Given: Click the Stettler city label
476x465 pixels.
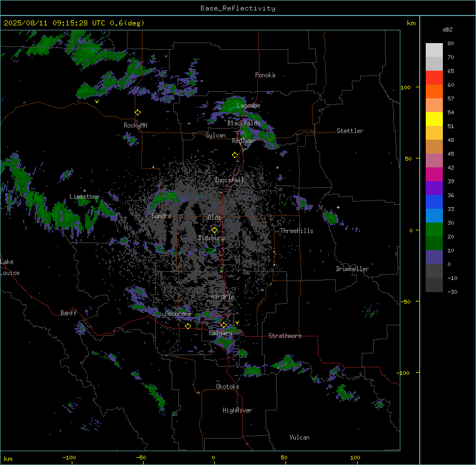Looking at the screenshot, I should click(350, 131).
